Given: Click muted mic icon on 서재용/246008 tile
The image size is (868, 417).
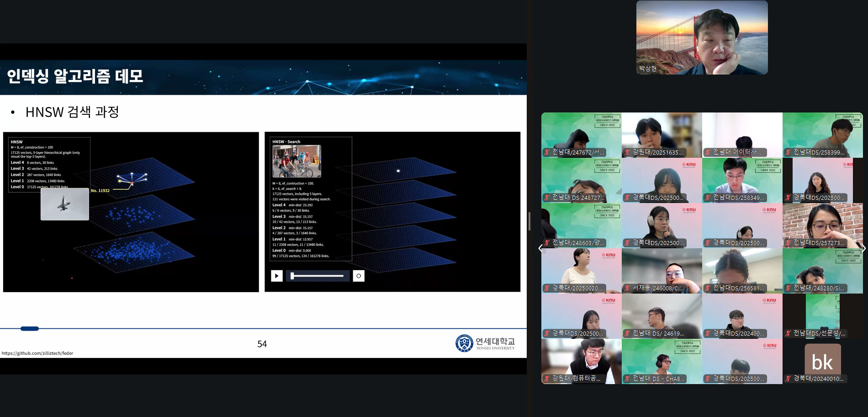Looking at the screenshot, I should (627, 288).
